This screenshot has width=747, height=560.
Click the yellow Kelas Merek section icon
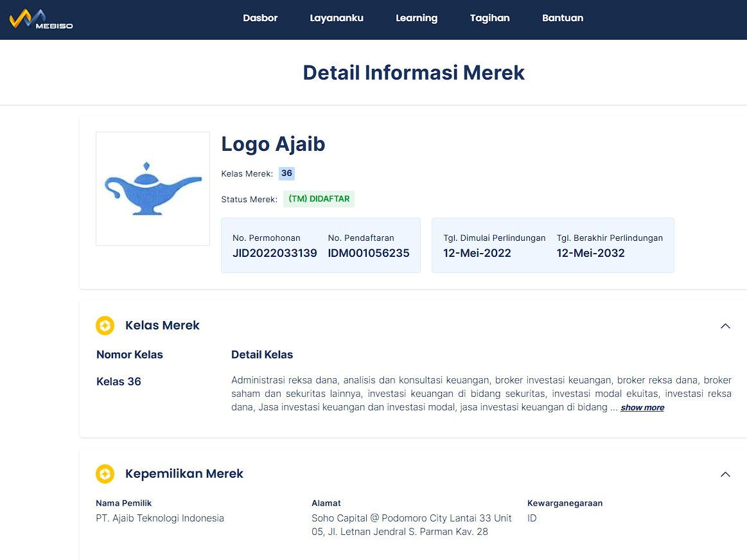(105, 326)
